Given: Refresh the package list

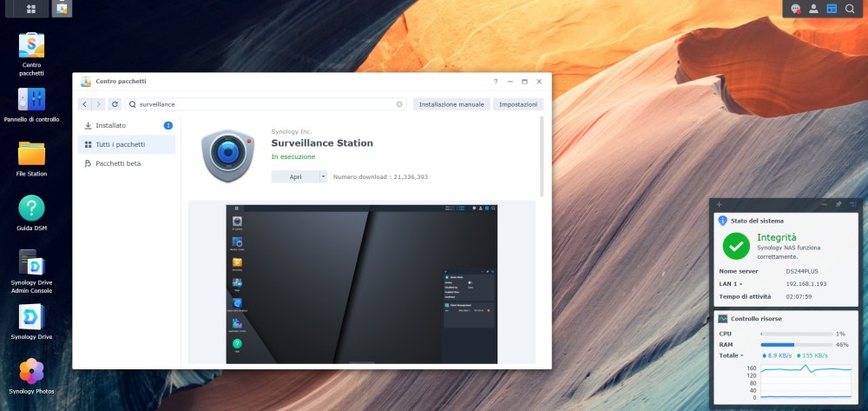Looking at the screenshot, I should point(115,104).
